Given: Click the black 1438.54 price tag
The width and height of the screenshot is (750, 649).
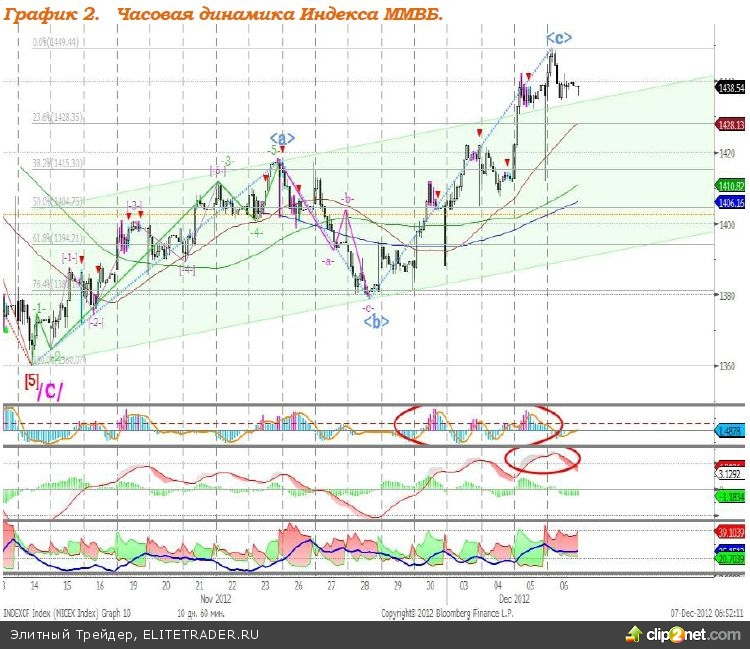Looking at the screenshot, I should pyautogui.click(x=731, y=89).
